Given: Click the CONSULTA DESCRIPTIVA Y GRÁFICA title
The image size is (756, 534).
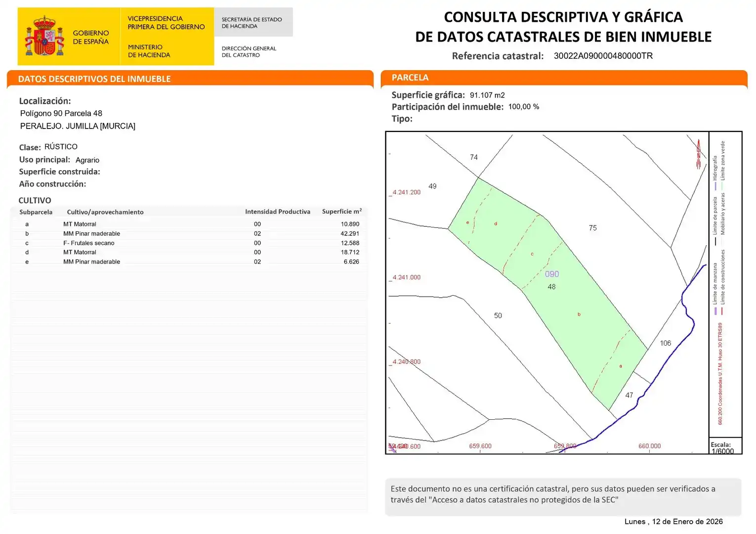Looking at the screenshot, I should (563, 17).
